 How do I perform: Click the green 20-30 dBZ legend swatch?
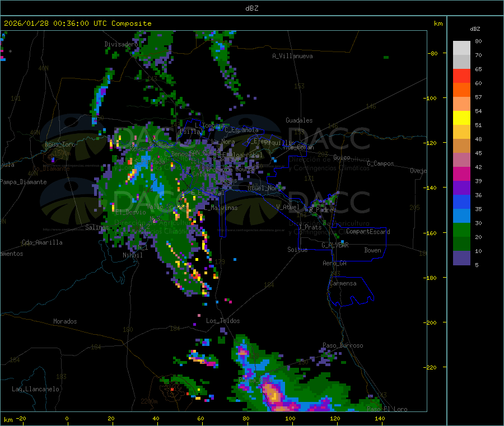(x=461, y=230)
